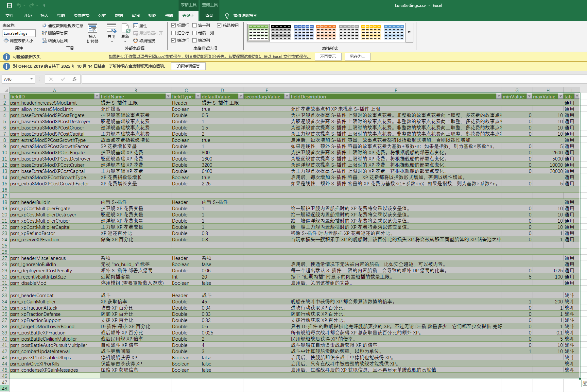The image size is (587, 392).
Task: Toggle the Filter Button (筛选按钮) checkbox
Action: (x=219, y=25)
